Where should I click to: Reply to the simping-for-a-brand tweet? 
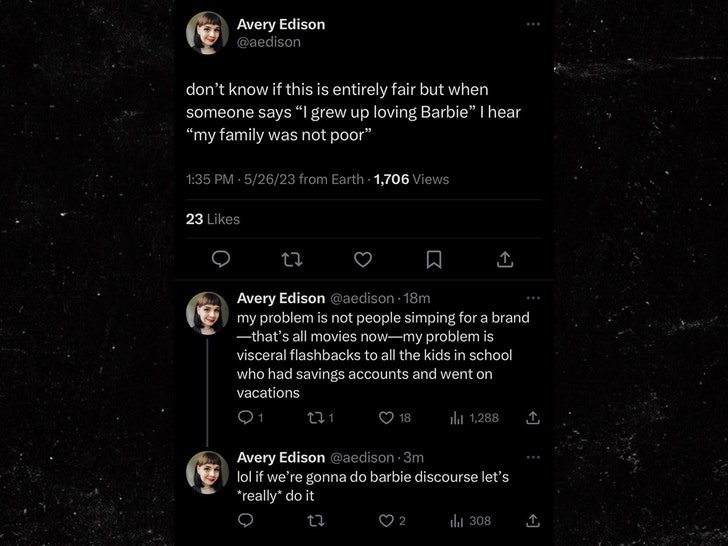[246, 417]
